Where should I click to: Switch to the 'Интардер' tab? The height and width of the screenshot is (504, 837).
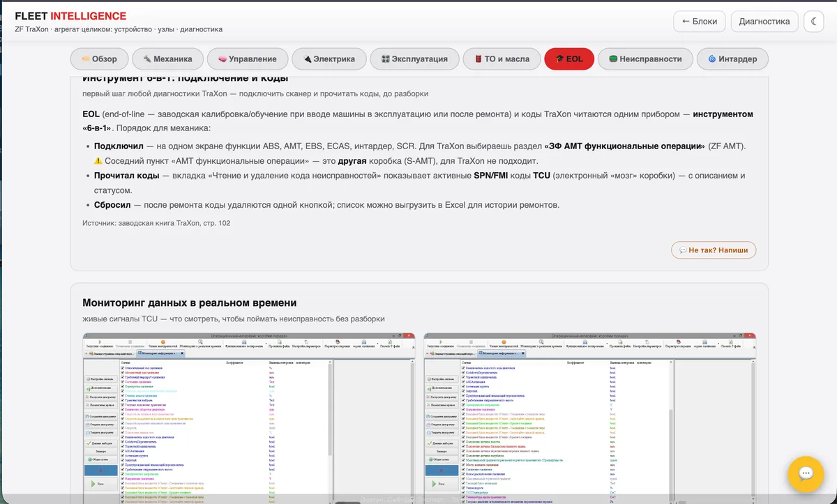point(732,59)
